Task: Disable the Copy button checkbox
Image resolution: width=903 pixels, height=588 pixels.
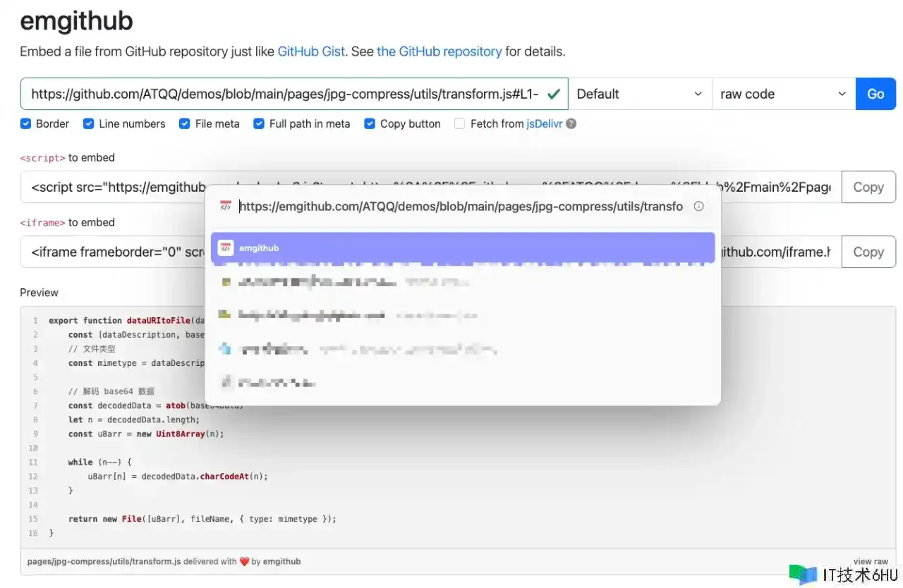Action: click(370, 123)
